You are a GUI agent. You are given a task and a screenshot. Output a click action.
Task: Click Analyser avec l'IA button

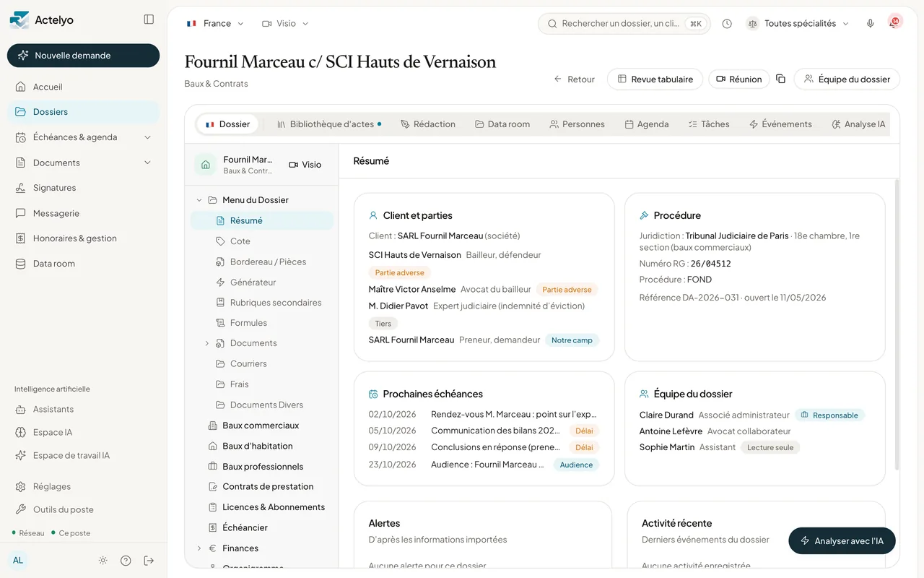[842, 541]
